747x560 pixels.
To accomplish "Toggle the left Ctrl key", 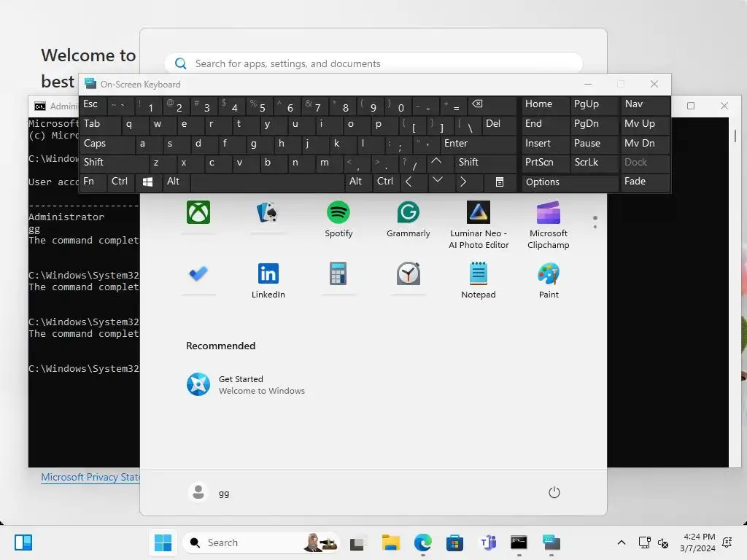I will coord(120,182).
